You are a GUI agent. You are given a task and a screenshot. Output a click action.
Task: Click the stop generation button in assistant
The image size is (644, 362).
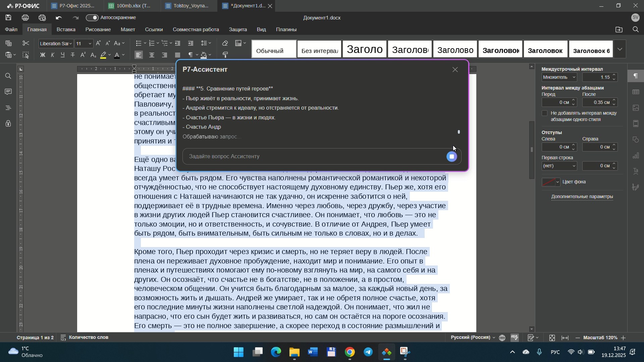pos(452,157)
